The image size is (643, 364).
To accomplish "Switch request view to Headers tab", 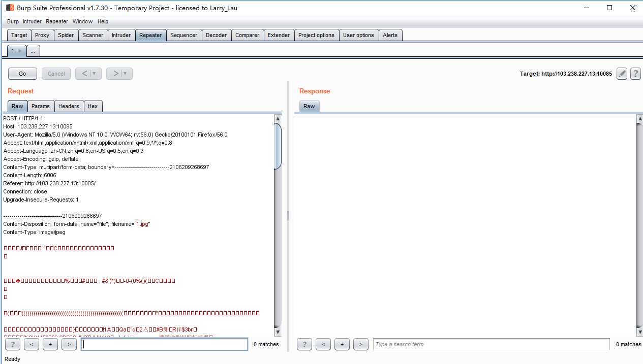I will (69, 106).
